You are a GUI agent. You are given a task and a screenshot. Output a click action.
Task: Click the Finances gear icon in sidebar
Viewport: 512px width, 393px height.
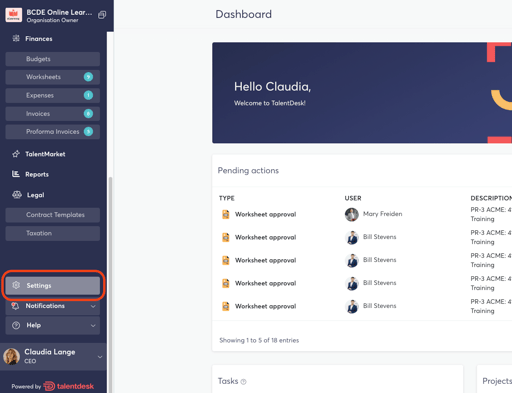click(16, 38)
